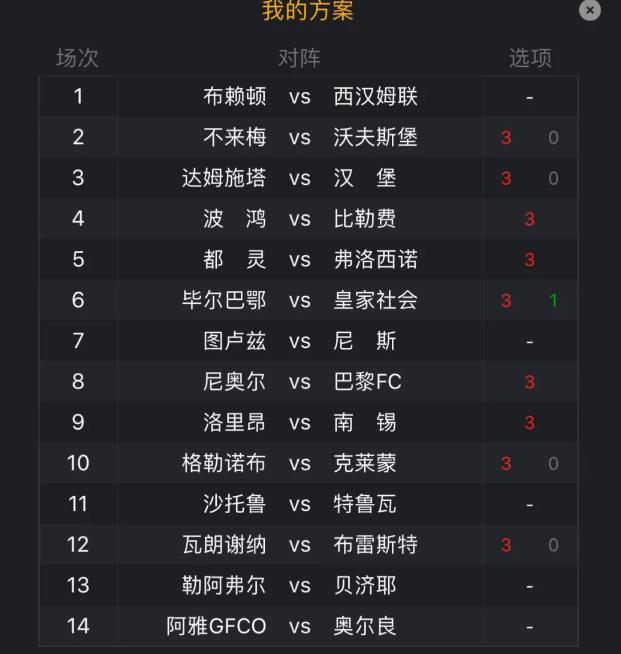This screenshot has width=621, height=654.
Task: Click the red 3 in match 12
Action: pyautogui.click(x=506, y=545)
